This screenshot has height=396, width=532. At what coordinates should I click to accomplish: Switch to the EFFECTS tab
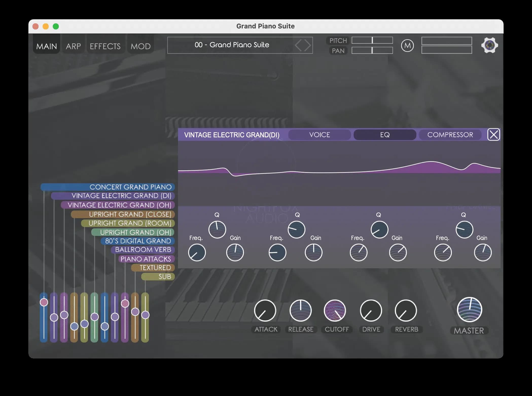pyautogui.click(x=105, y=46)
